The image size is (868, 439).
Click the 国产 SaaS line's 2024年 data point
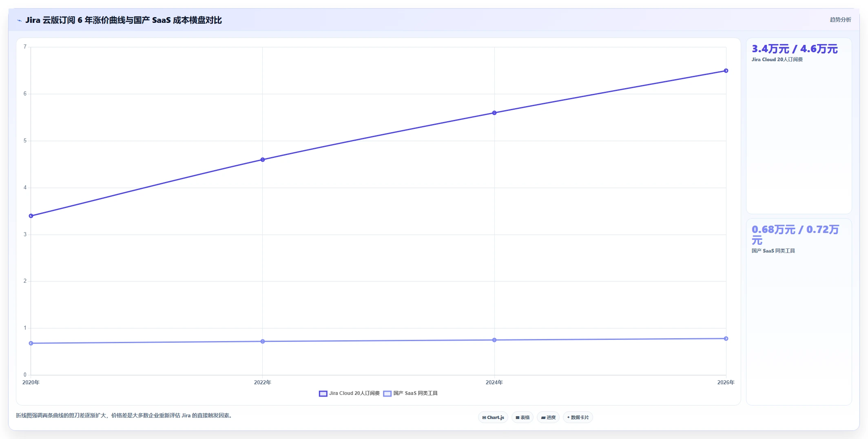pos(494,340)
